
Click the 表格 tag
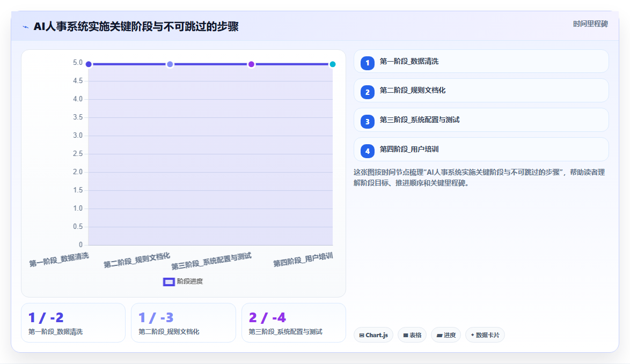412,335
